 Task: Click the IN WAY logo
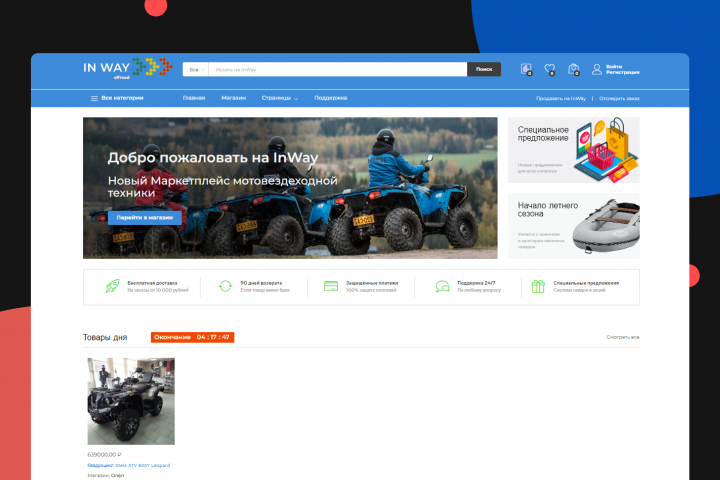click(128, 68)
